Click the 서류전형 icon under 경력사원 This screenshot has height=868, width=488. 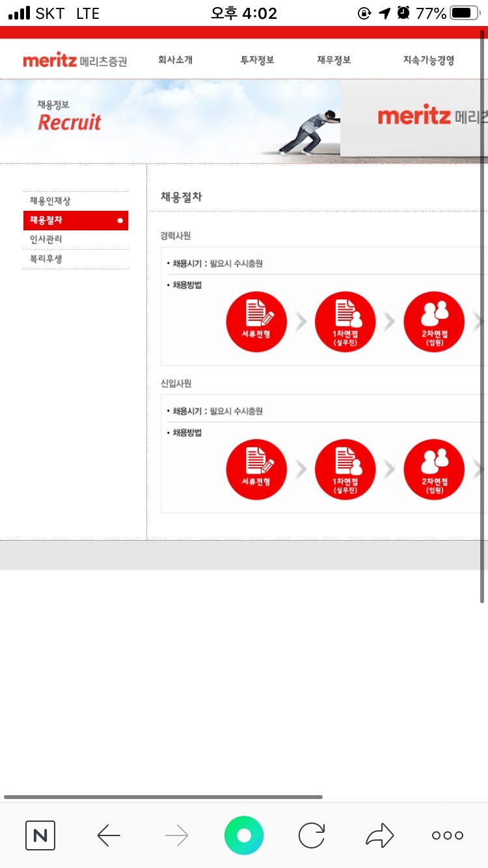[256, 322]
